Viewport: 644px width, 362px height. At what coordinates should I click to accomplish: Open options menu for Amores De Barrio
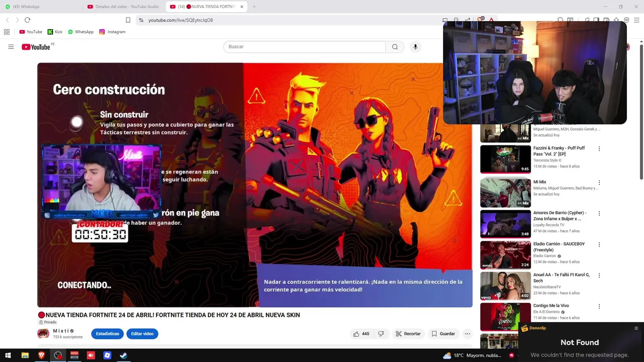[x=599, y=214]
